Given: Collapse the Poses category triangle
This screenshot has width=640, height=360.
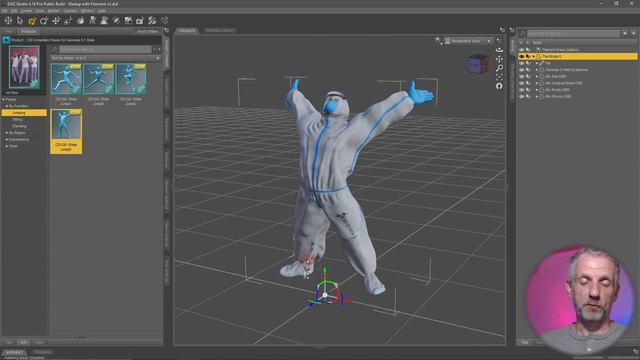Looking at the screenshot, I should pyautogui.click(x=4, y=99).
